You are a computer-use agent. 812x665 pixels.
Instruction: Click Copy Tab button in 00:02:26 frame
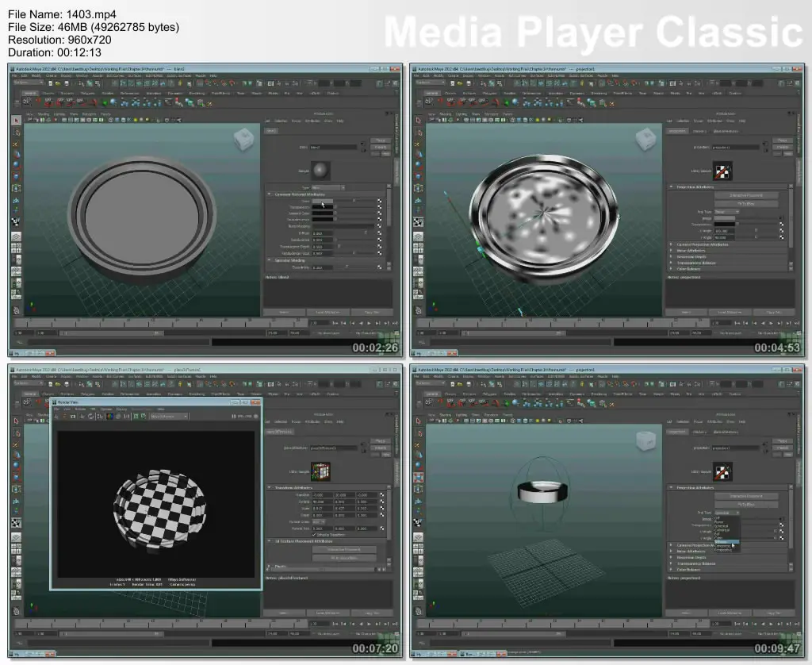pyautogui.click(x=372, y=312)
